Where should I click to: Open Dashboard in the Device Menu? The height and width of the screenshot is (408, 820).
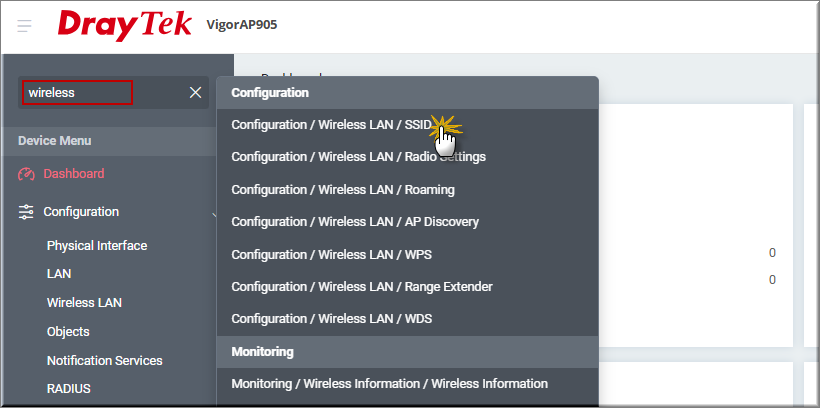coord(73,174)
